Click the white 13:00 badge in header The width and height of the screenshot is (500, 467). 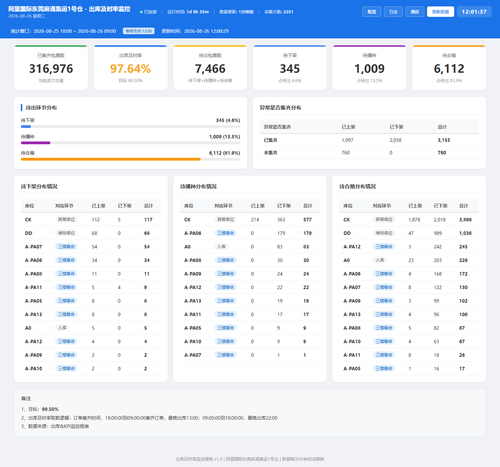[x=139, y=31]
